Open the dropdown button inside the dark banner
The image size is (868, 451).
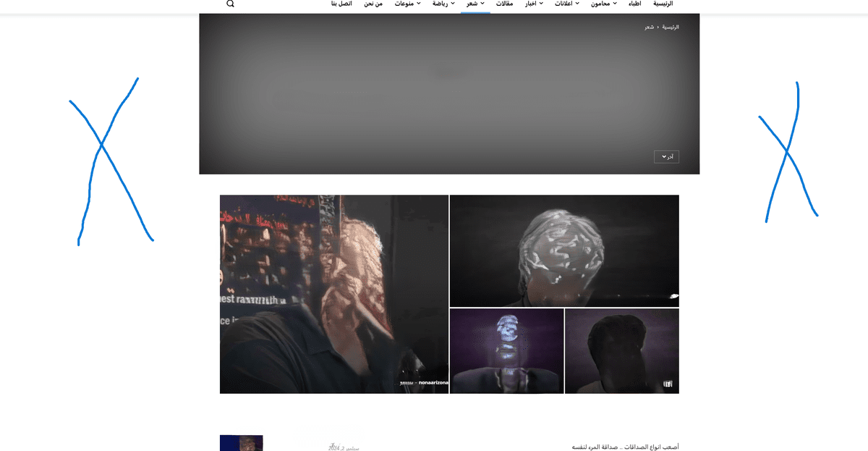pyautogui.click(x=666, y=156)
